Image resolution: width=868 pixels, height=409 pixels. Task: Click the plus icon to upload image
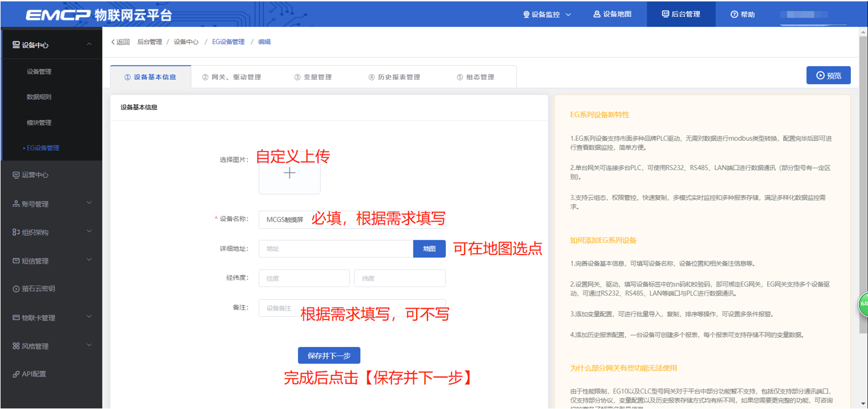[290, 173]
